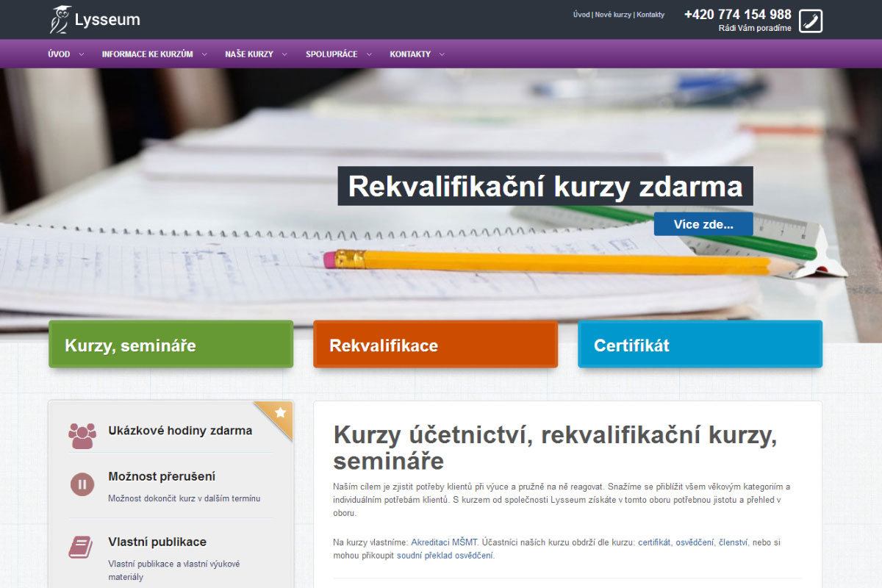Click the phone number +420 774 154 988

(x=738, y=15)
